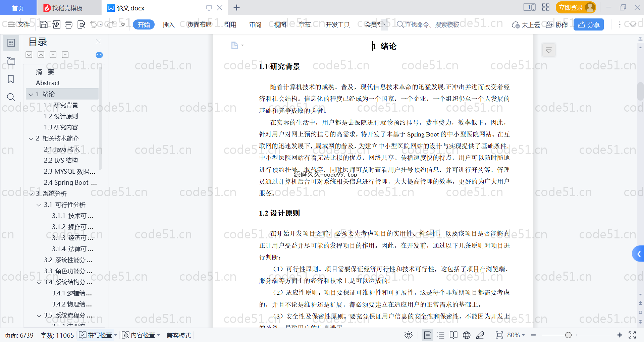This screenshot has width=644, height=342.
Task: Click the zoom out minus button
Action: 533,335
